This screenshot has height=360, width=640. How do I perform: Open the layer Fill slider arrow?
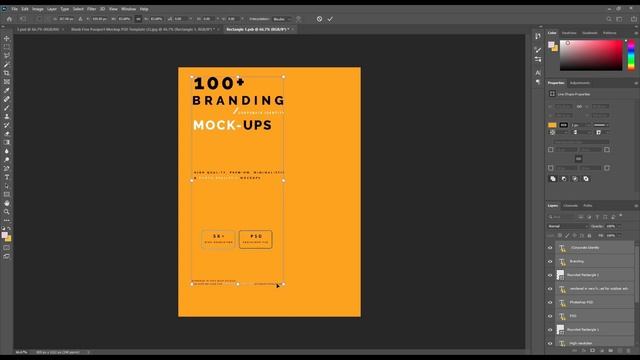click(x=619, y=236)
